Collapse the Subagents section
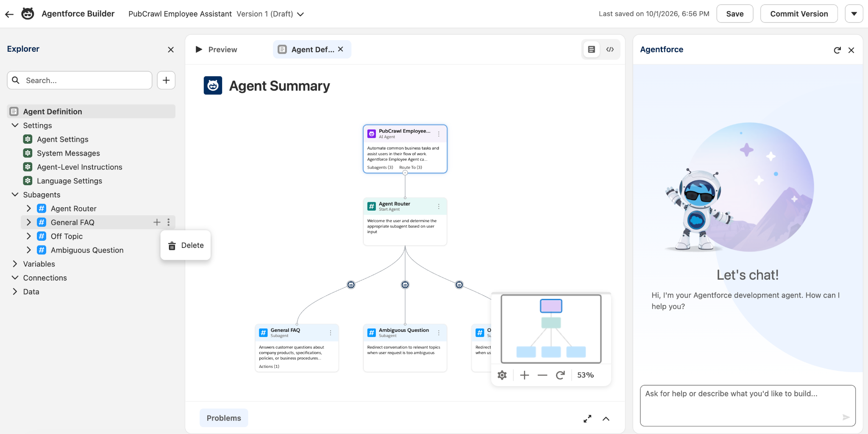 tap(15, 195)
